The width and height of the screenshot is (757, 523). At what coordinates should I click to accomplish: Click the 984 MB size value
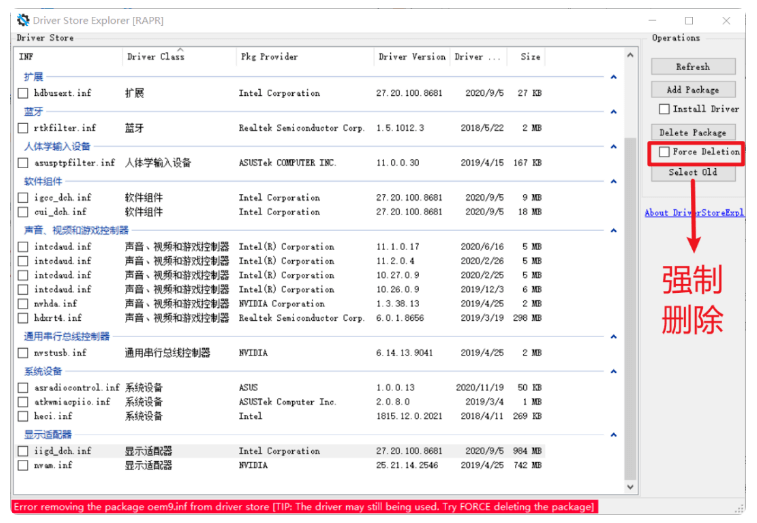527,451
